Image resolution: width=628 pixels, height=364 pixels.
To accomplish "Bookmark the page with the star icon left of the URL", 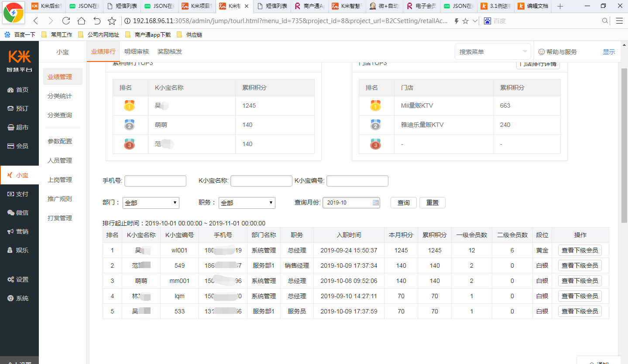I will click(x=112, y=21).
